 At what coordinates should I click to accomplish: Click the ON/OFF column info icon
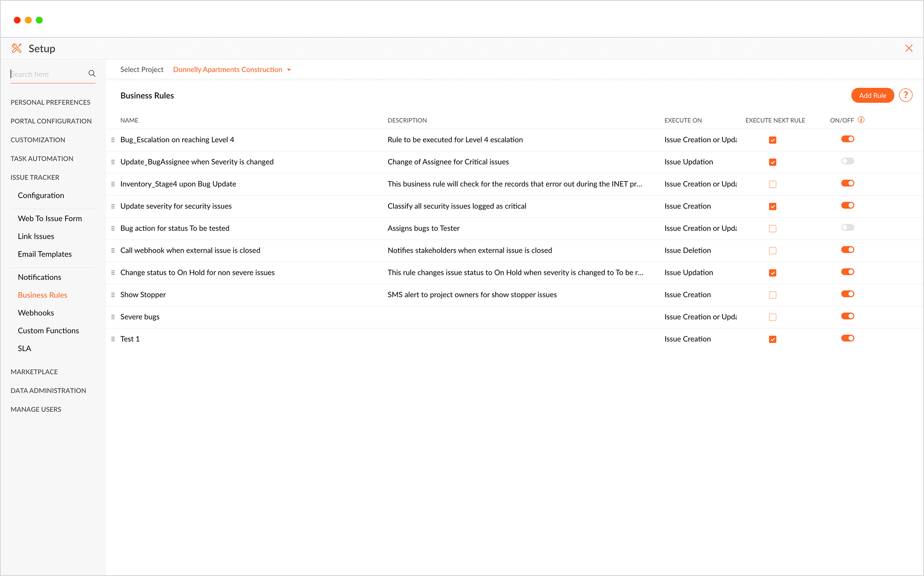pyautogui.click(x=861, y=120)
